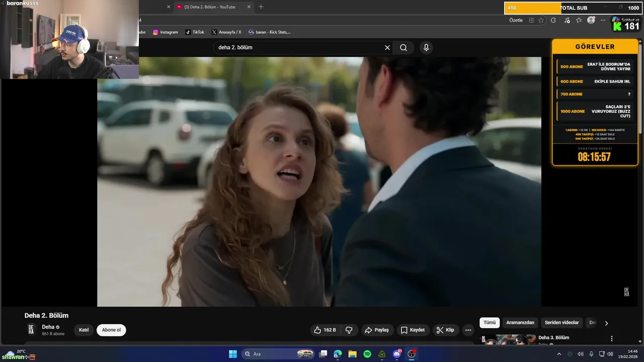644x362 pixels.
Task: Open options for Deha 3. Bölüm suggestion
Action: pyautogui.click(x=612, y=338)
